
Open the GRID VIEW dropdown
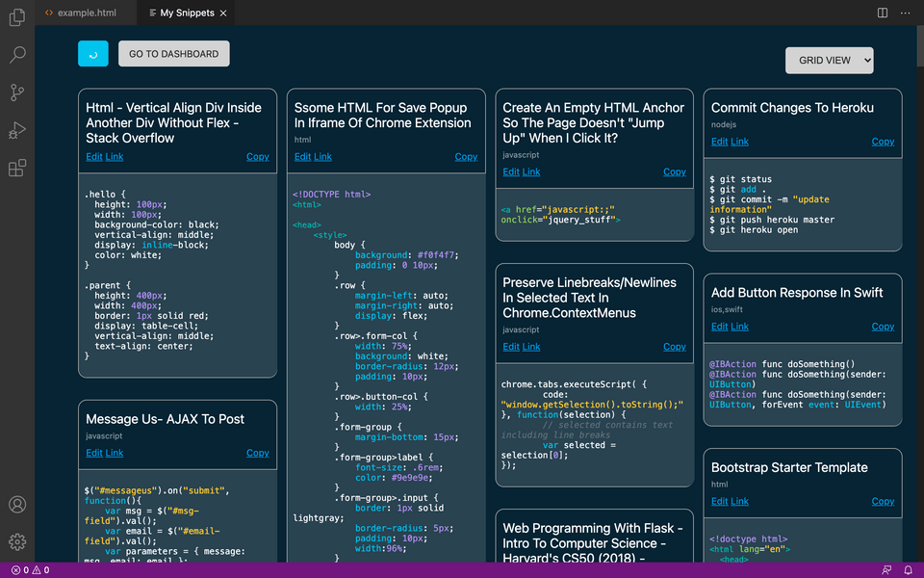click(x=829, y=60)
